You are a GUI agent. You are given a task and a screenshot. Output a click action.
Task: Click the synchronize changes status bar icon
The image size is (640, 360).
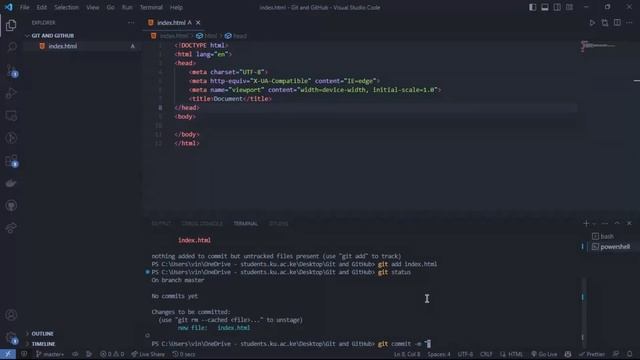(75, 354)
